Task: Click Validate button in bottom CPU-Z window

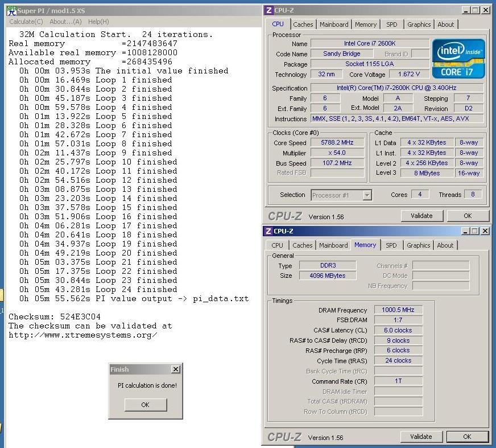Action: (421, 437)
